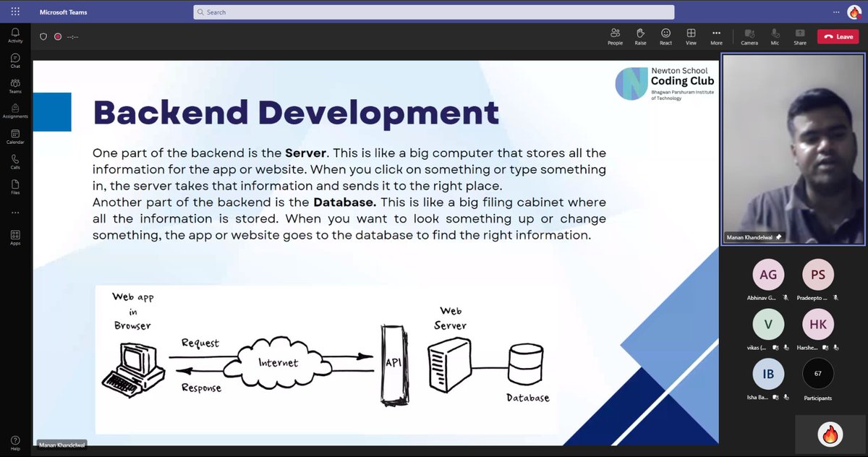Select the HK participant avatar

click(818, 325)
